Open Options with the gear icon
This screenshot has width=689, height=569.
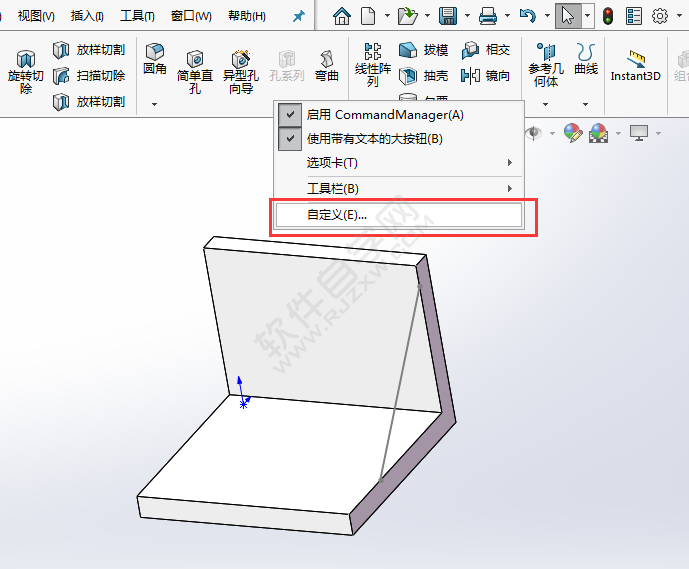coord(660,16)
